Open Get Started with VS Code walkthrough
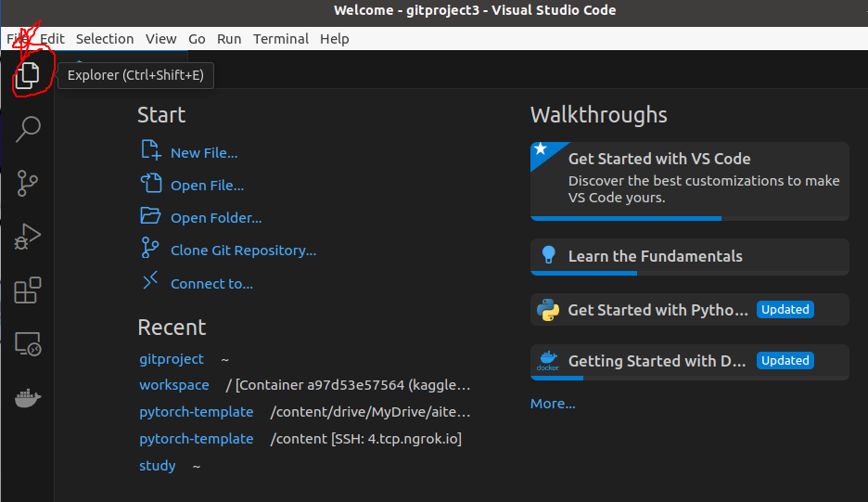Image resolution: width=868 pixels, height=502 pixels. 690,181
